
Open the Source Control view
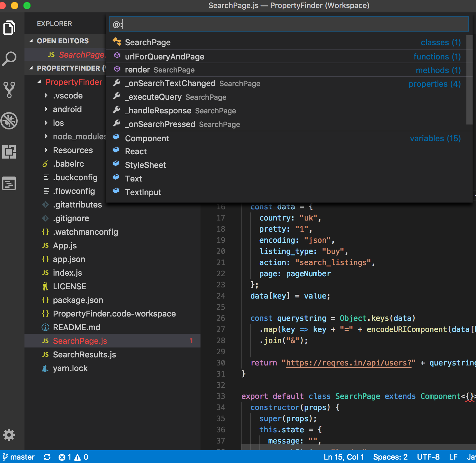[x=9, y=90]
